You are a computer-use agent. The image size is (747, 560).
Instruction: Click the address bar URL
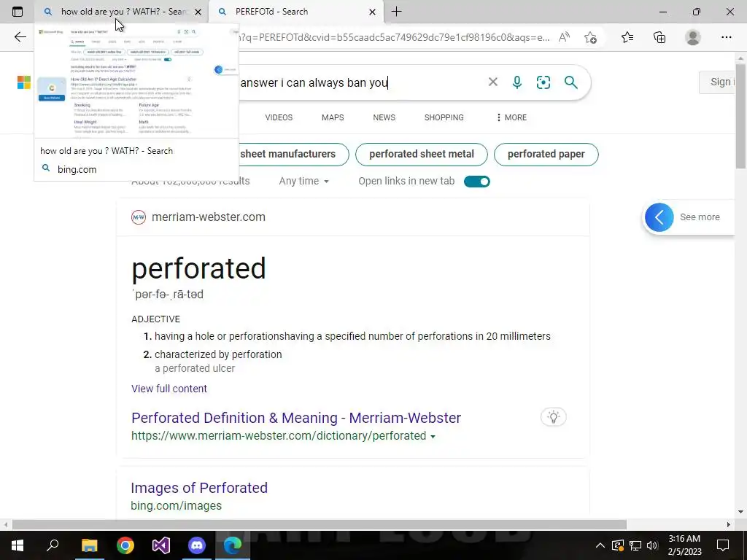pyautogui.click(x=395, y=37)
